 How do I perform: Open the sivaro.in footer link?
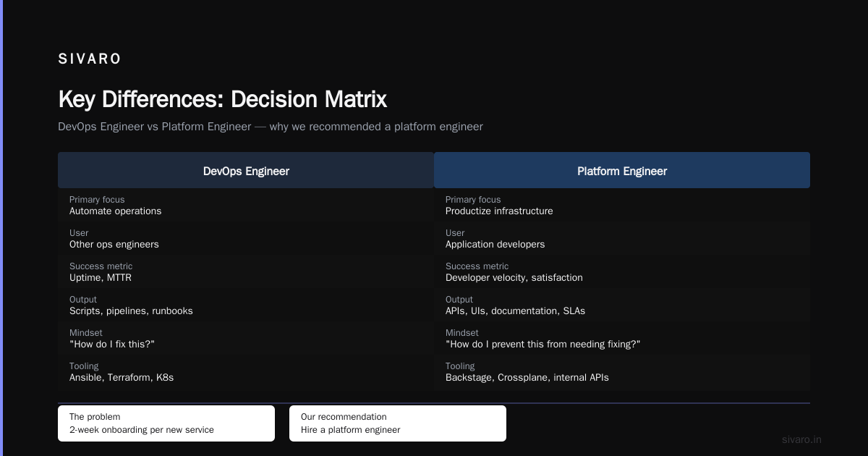[801, 439]
